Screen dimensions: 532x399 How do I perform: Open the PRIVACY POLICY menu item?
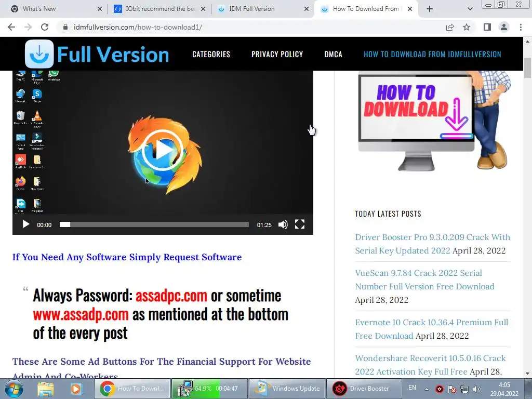(277, 54)
